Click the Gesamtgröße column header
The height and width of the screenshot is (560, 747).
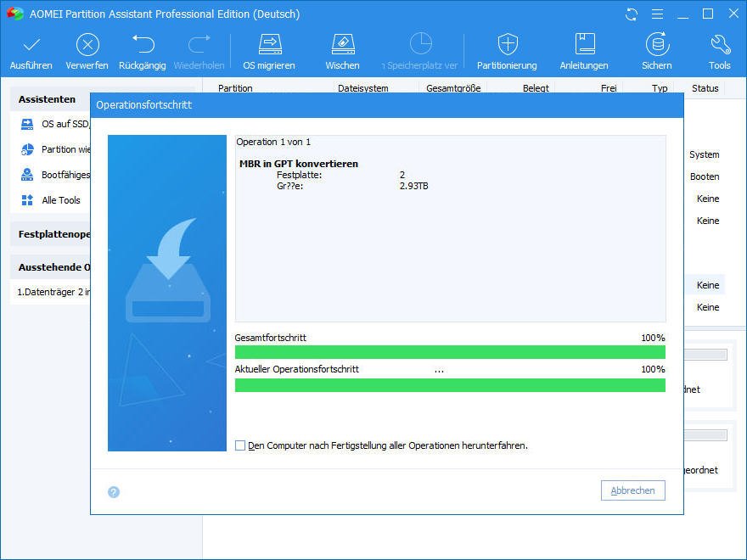coord(453,88)
